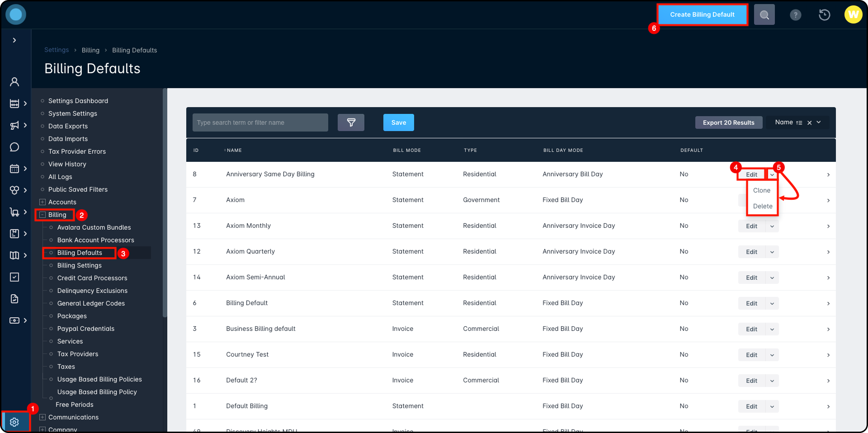Expand row chevron for Default Billing

(828, 406)
